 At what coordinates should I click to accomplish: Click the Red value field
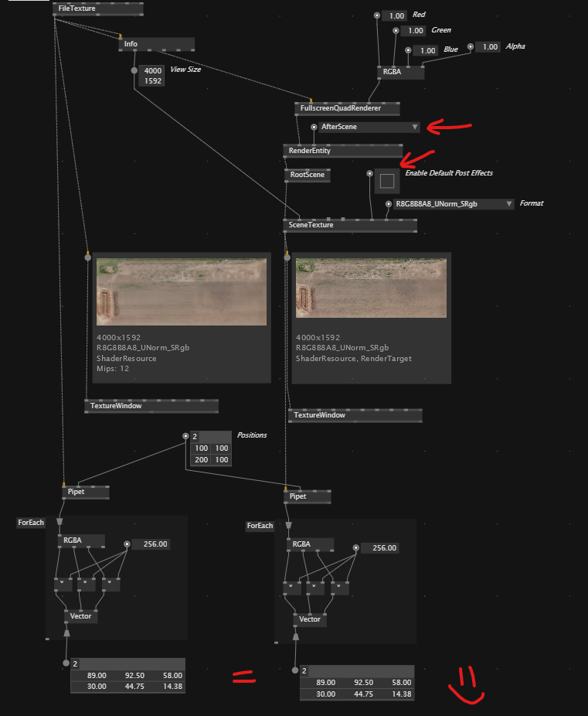pyautogui.click(x=396, y=15)
